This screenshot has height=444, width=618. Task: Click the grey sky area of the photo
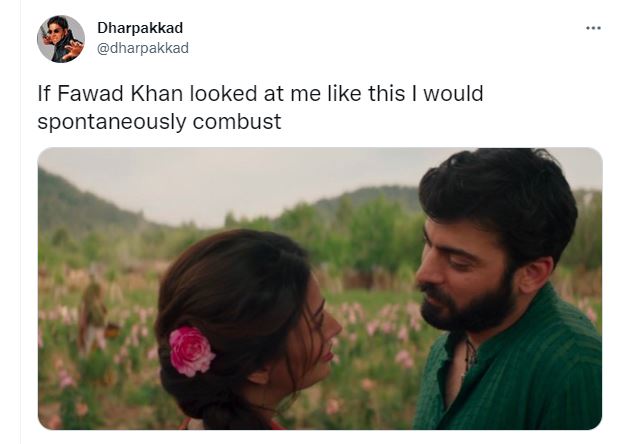click(x=236, y=181)
